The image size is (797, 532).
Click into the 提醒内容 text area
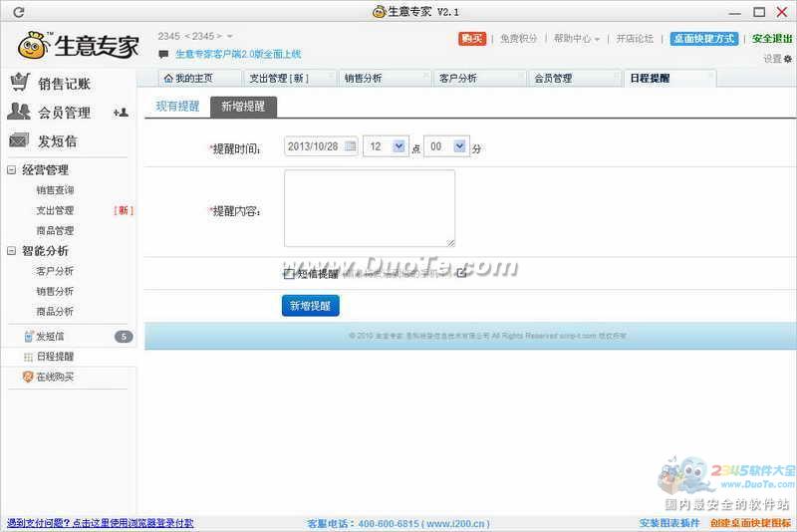coord(370,208)
